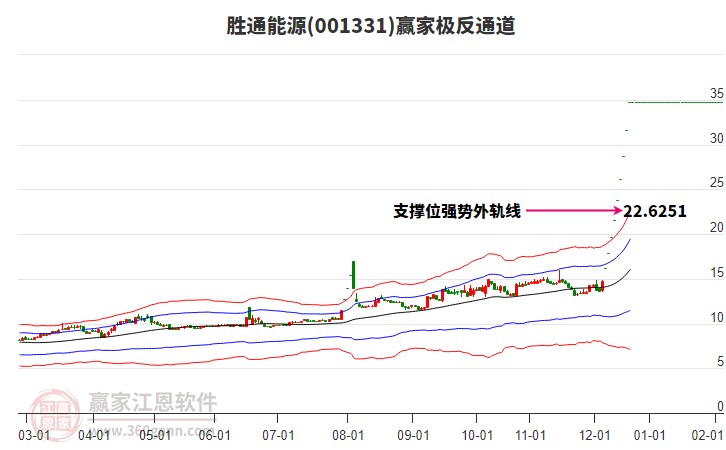Click the 01-01 date axis label

click(650, 436)
